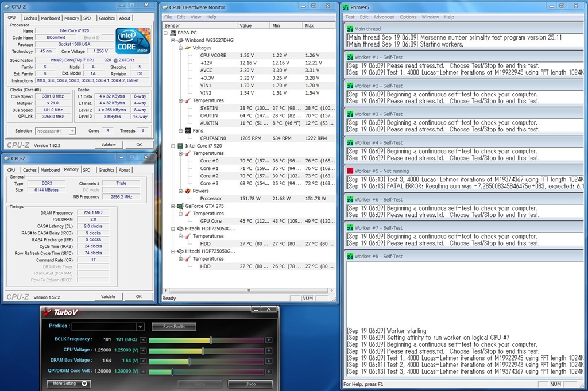The width and height of the screenshot is (588, 391).
Task: Open the Advanced menu in Prime95
Action: click(384, 17)
